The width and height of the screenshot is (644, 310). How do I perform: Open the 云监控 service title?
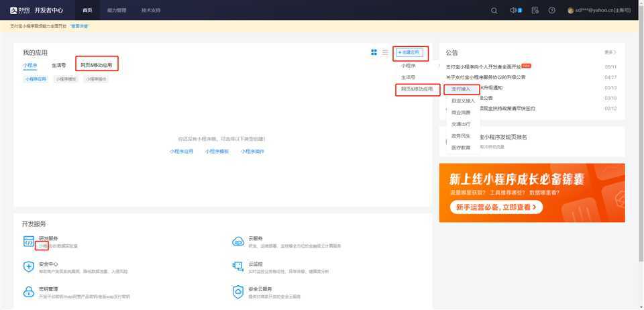(256, 264)
